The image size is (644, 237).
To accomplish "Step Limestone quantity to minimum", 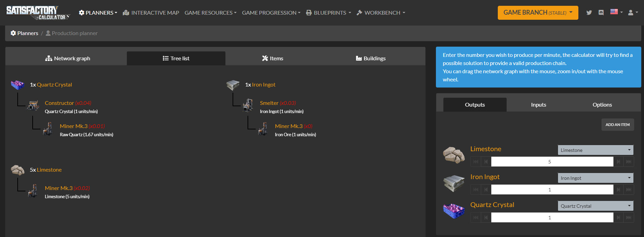I will coord(476,162).
